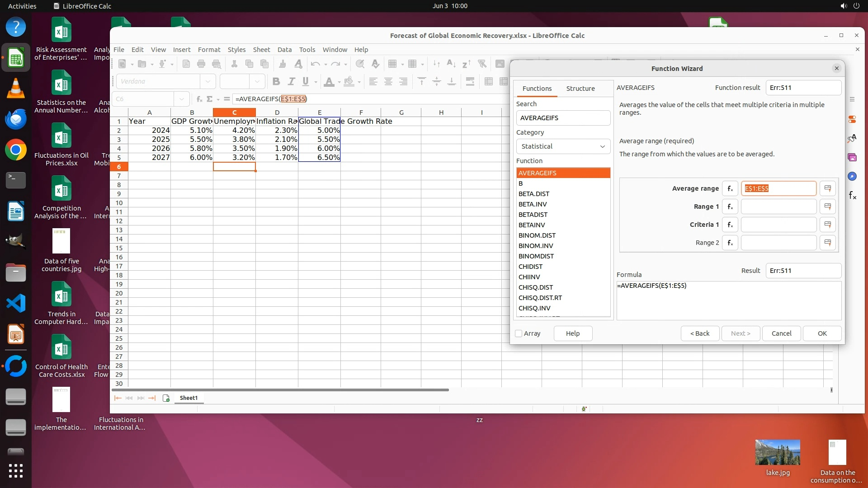This screenshot has width=868, height=488.
Task: Click Align Center icon in toolbar
Action: (388, 81)
